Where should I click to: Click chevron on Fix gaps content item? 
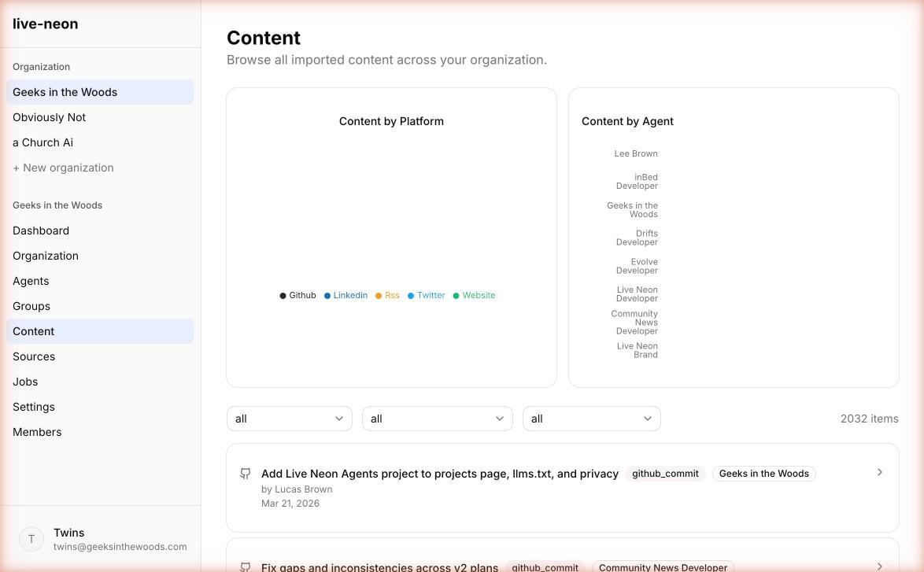coord(879,566)
